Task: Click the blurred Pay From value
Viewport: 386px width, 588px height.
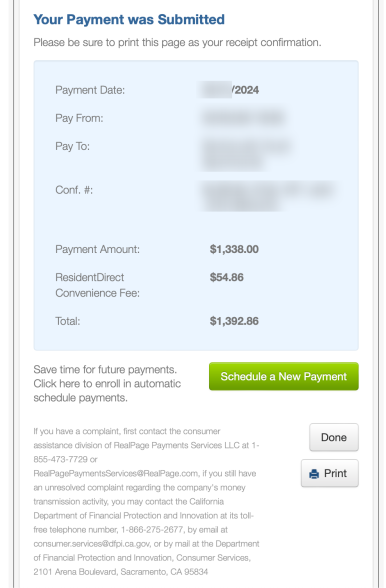Action: 243,118
